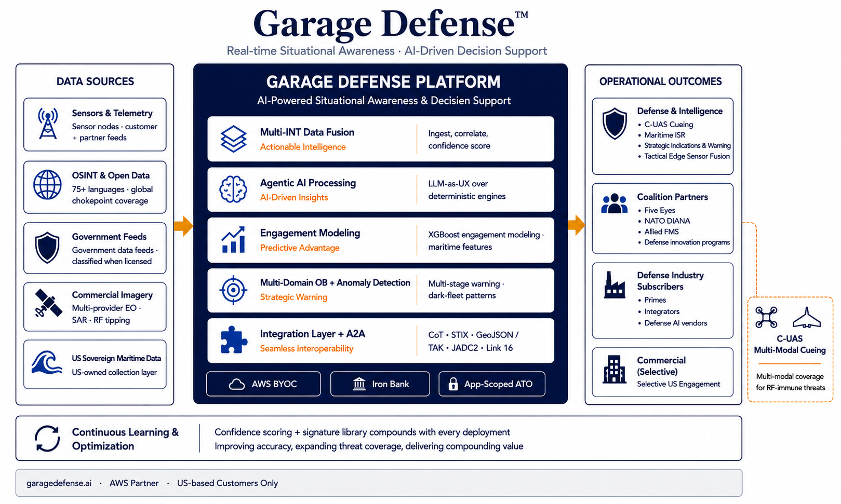Click the GARAGE DEFENSE PLATFORM heading
This screenshot has height=504, width=841.
click(x=383, y=82)
